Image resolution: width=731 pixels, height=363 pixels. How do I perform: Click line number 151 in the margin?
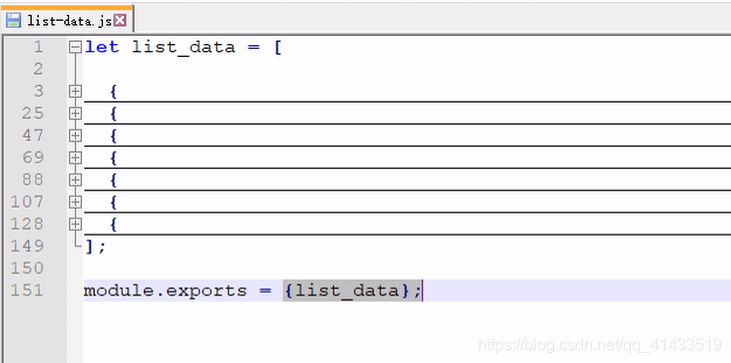(27, 291)
